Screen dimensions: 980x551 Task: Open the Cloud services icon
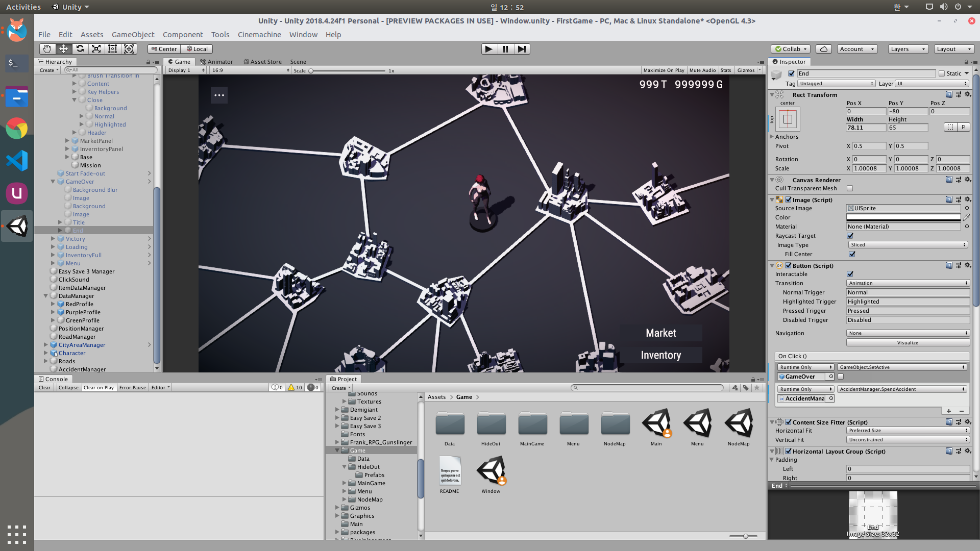[x=823, y=49]
